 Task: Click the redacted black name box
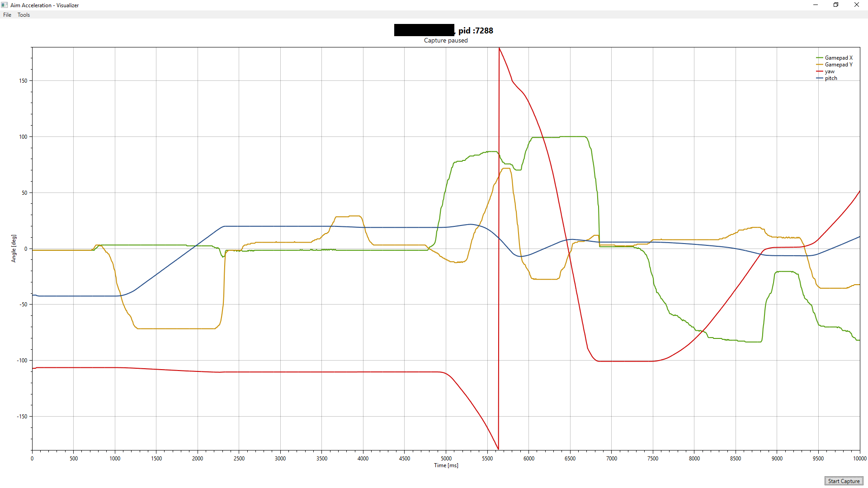424,30
